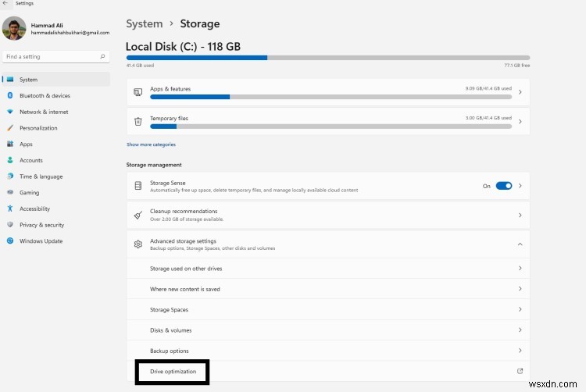Click the Cleanup recommendations broom icon
The image size is (586, 392).
click(x=138, y=215)
